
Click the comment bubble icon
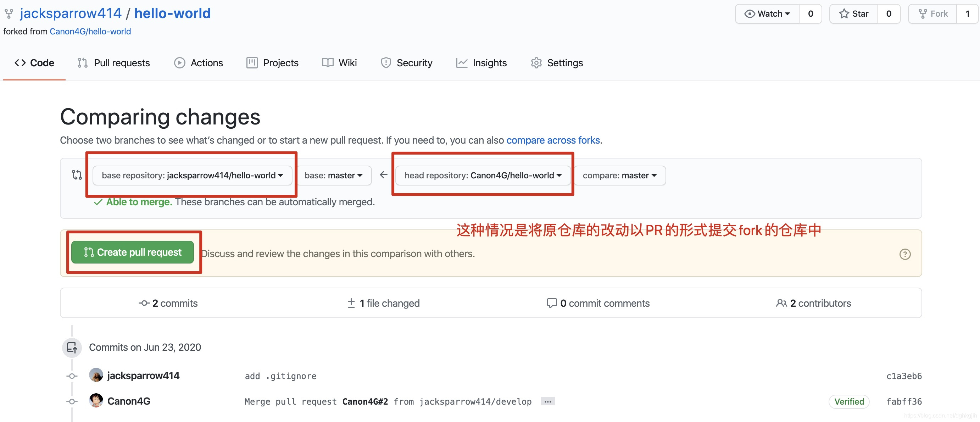[552, 303]
